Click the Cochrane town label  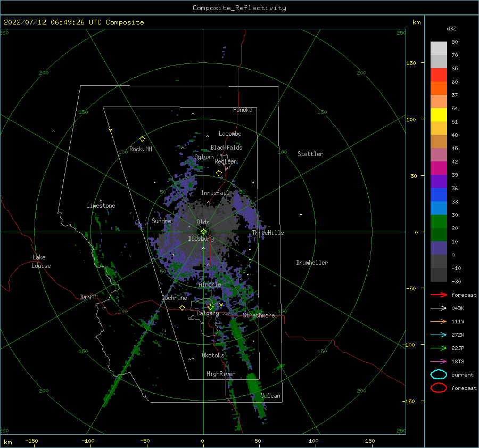(x=174, y=298)
